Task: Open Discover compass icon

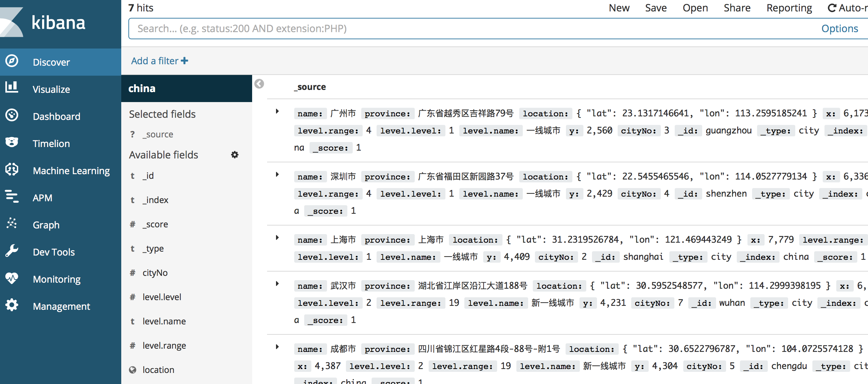Action: click(x=12, y=61)
